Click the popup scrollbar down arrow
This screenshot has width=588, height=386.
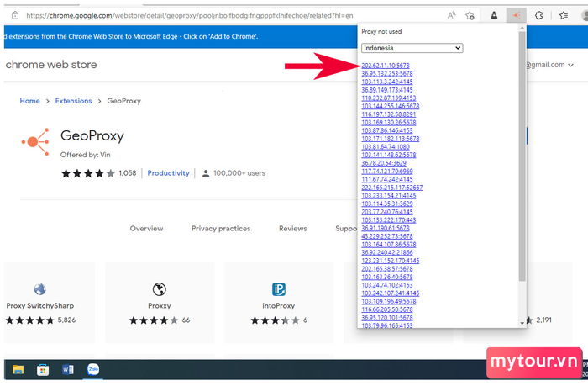pyautogui.click(x=522, y=323)
